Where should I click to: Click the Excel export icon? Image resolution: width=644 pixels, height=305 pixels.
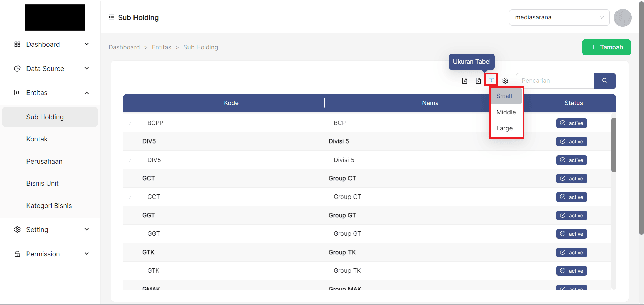tap(478, 81)
